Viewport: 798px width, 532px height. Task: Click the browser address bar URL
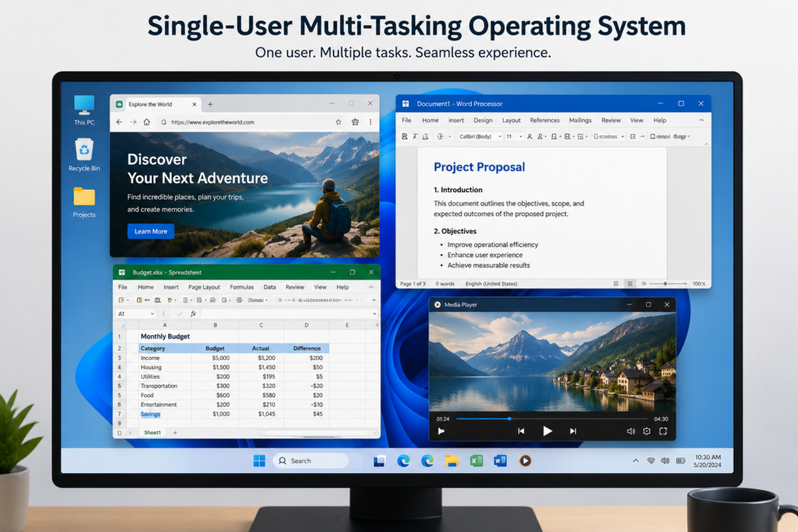213,122
